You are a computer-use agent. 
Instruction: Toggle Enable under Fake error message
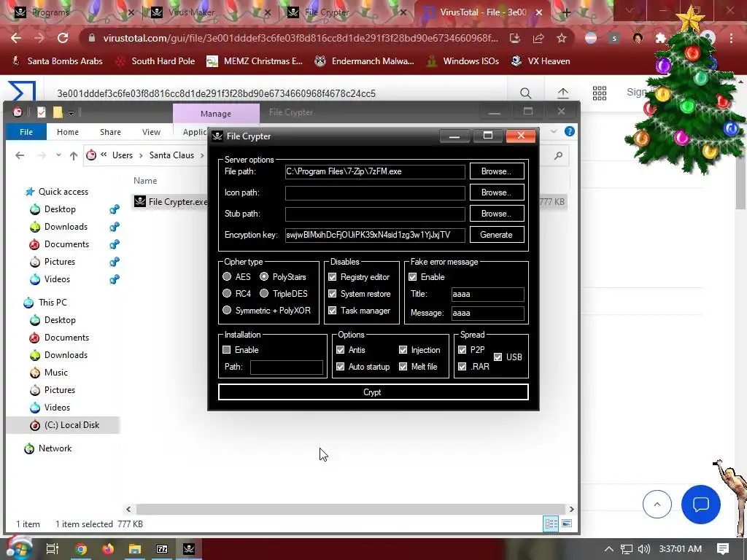click(413, 276)
